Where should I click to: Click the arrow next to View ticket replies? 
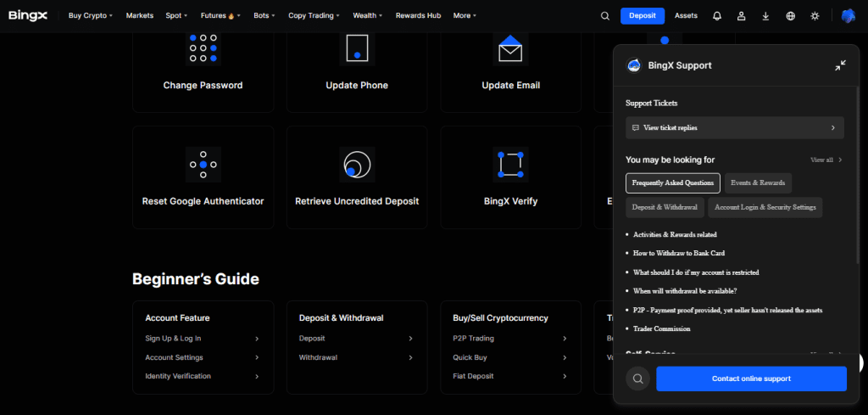pos(833,127)
